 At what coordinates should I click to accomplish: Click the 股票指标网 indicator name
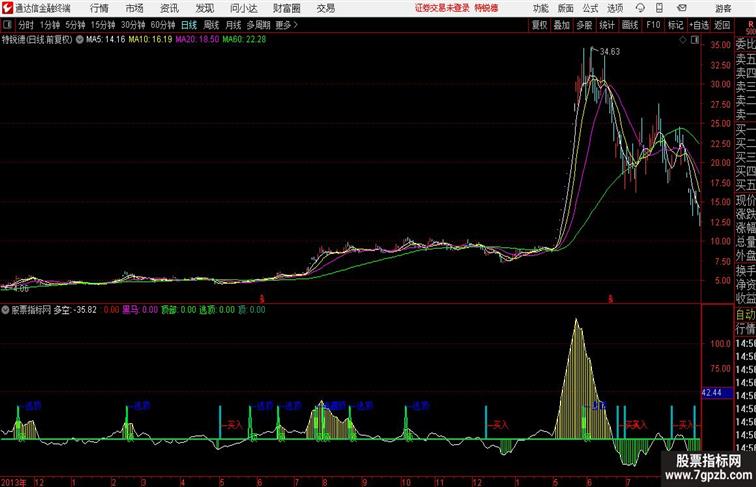31,310
